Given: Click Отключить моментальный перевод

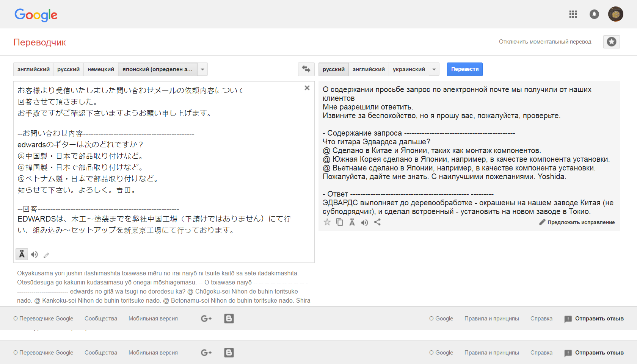Looking at the screenshot, I should click(545, 42).
